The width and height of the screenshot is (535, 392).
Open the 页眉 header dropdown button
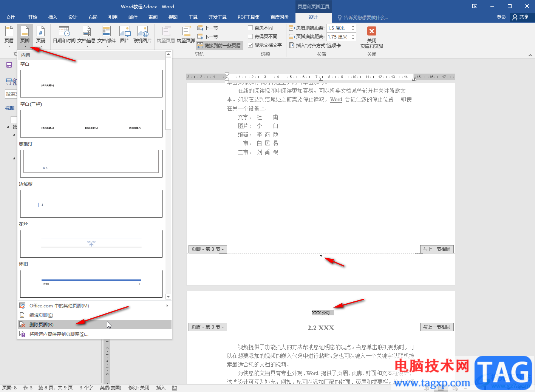pos(9,36)
